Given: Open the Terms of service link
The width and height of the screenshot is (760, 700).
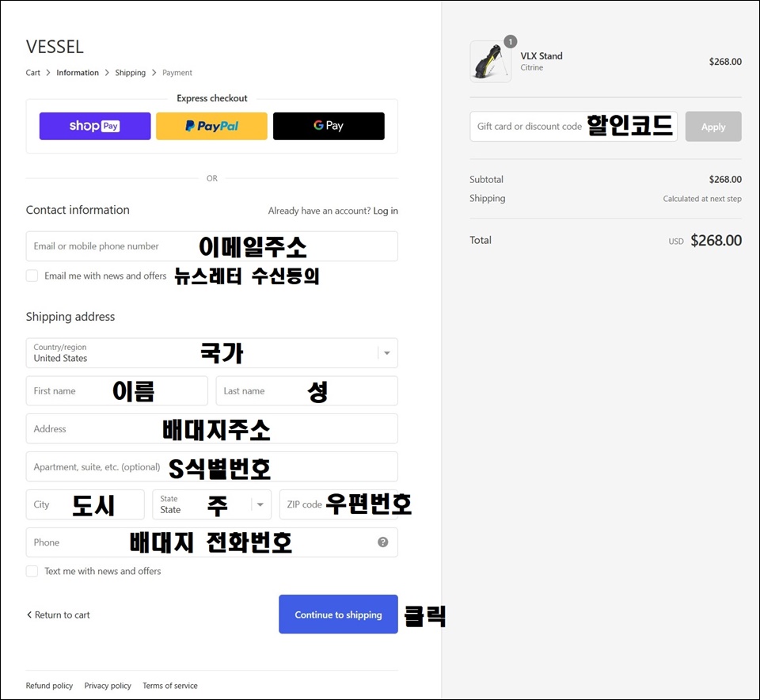Looking at the screenshot, I should (x=170, y=686).
